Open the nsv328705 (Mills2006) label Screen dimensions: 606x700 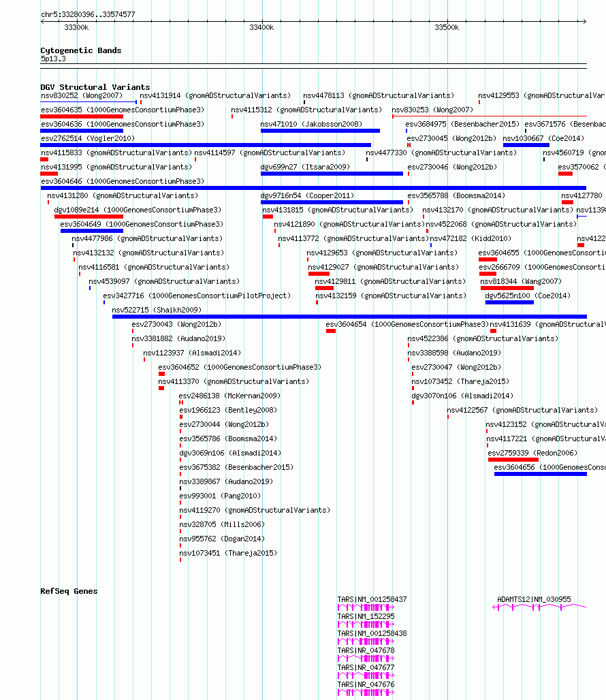click(222, 524)
